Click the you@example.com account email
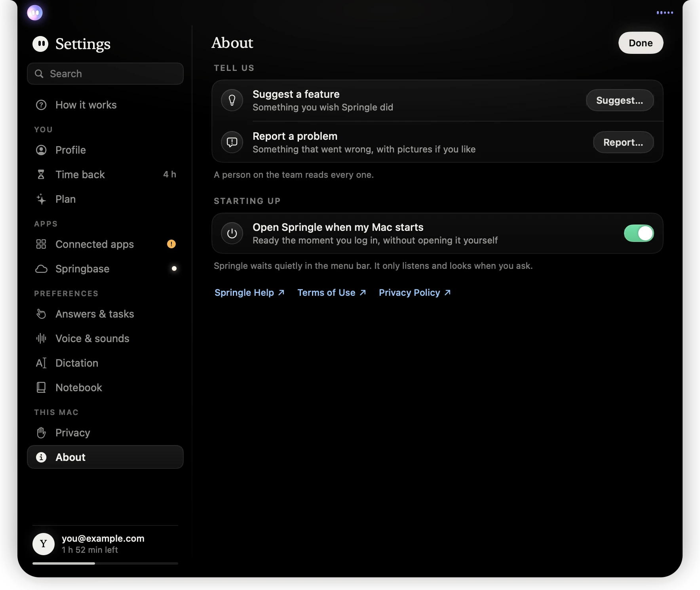Screen dimensions: 700x590 pyautogui.click(x=103, y=539)
